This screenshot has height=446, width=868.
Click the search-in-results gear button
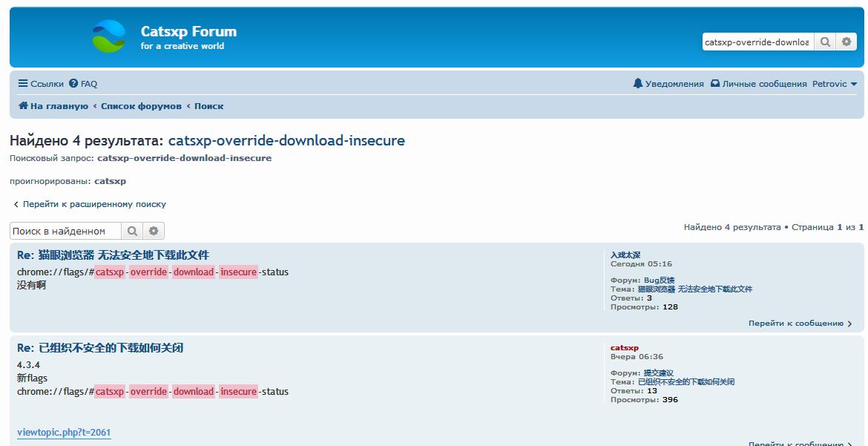(154, 231)
